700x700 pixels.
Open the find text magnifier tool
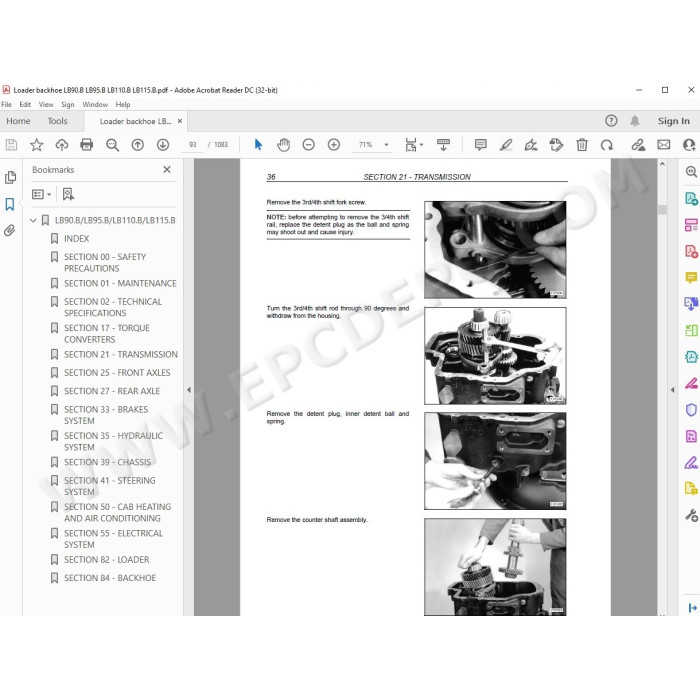pos(112,145)
